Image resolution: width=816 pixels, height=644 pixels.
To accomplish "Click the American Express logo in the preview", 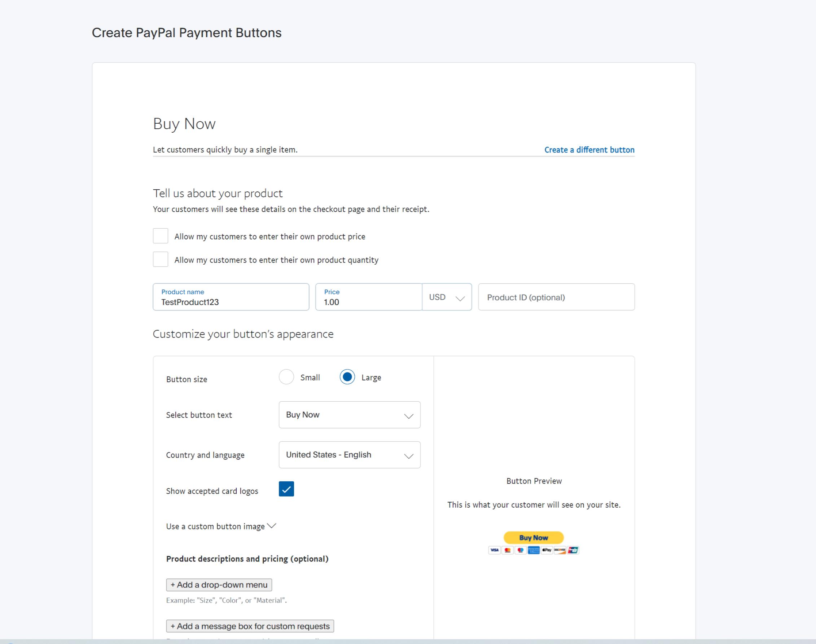I will [534, 550].
